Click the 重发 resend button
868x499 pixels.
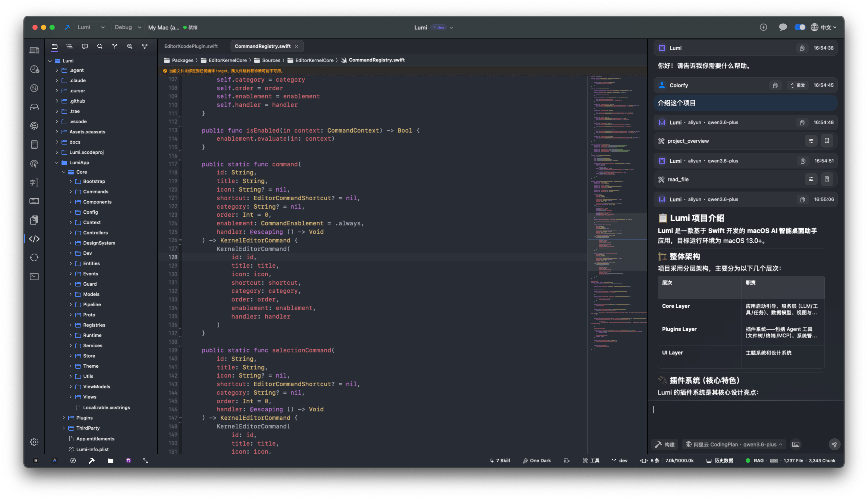tap(798, 85)
